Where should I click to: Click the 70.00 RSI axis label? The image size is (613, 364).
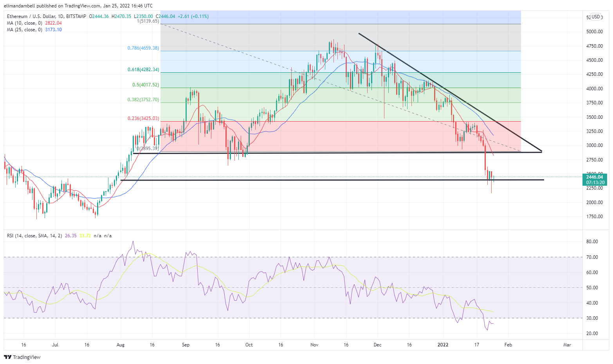[592, 257]
